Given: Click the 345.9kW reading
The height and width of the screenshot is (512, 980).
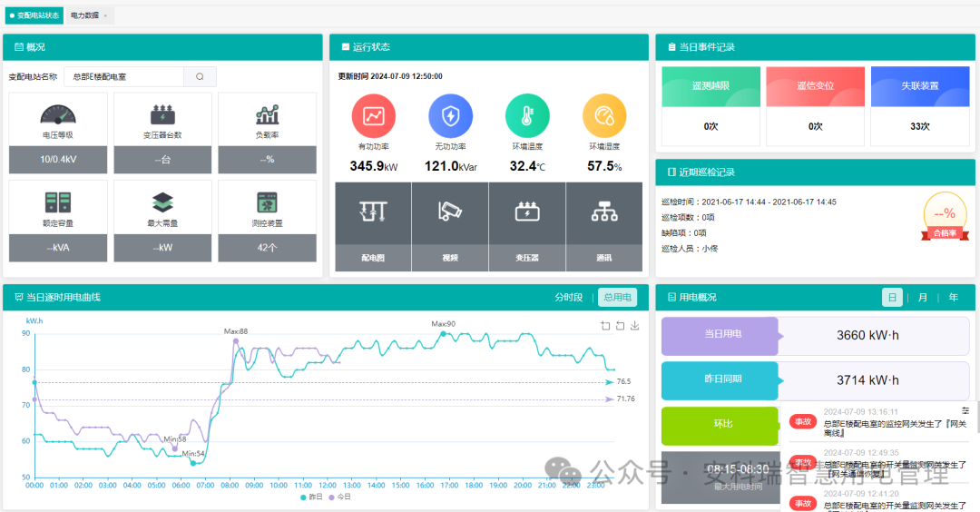Looking at the screenshot, I should click(x=374, y=166).
